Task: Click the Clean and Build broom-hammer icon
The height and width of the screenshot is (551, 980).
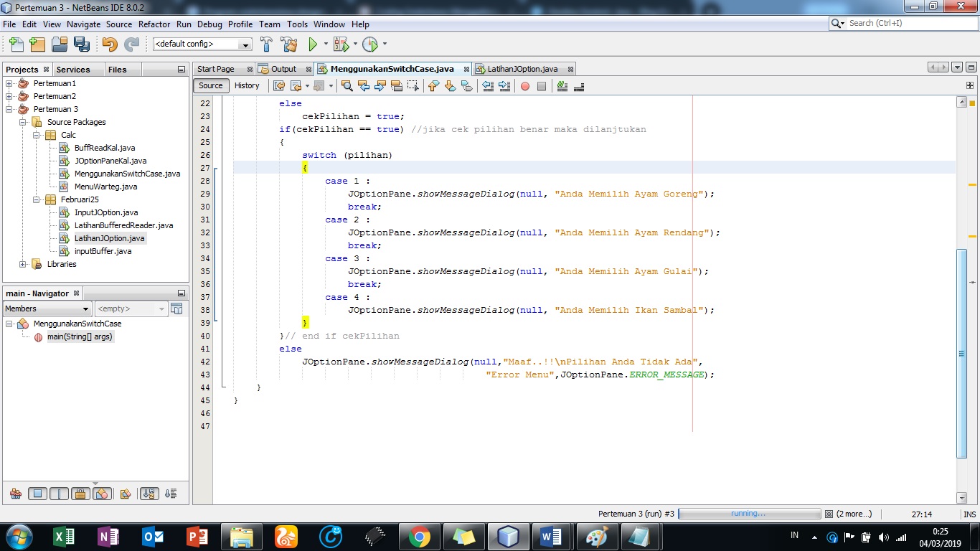Action: [x=288, y=44]
